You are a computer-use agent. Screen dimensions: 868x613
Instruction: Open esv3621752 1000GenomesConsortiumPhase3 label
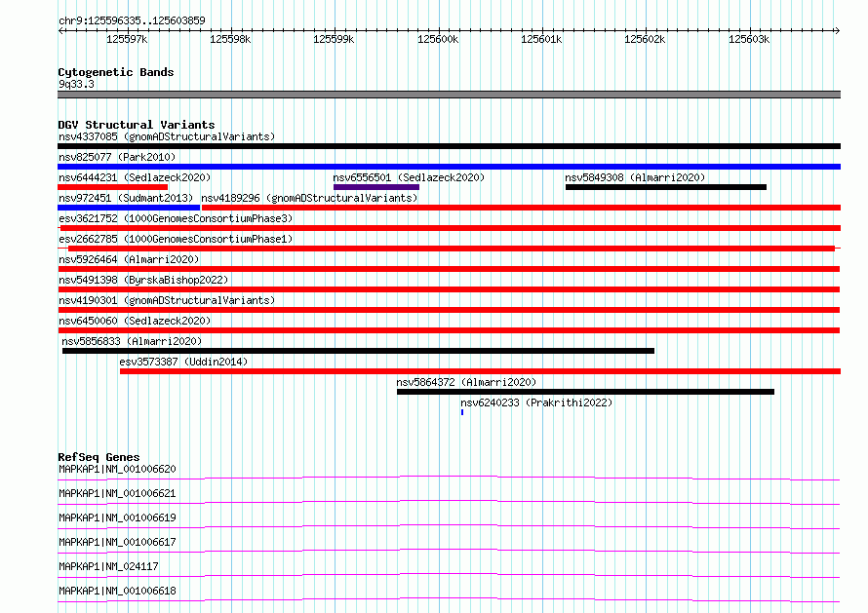[176, 218]
